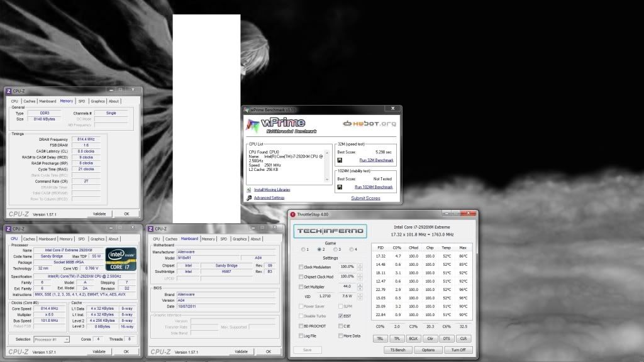Click the Instructions field listing MMX, SSE
The image size is (644, 362).
pos(85,295)
